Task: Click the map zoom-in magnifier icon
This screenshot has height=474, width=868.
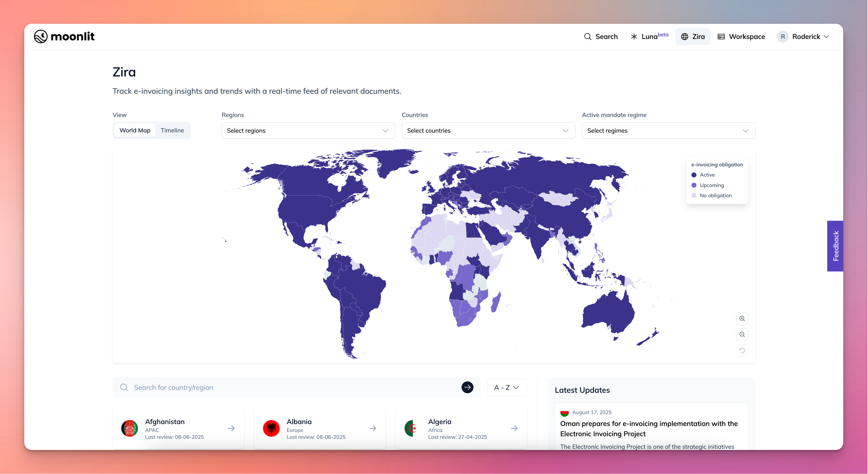Action: point(742,319)
